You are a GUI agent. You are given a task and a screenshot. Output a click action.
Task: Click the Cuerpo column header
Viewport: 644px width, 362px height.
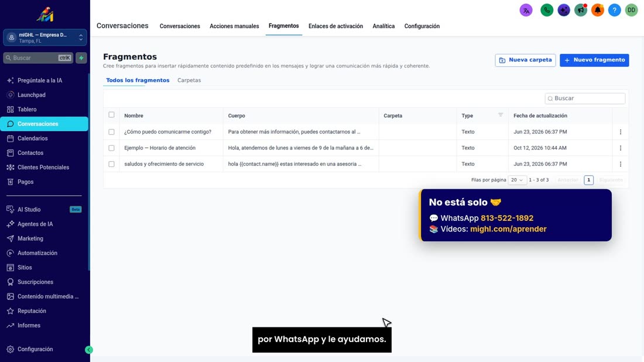coord(237,116)
